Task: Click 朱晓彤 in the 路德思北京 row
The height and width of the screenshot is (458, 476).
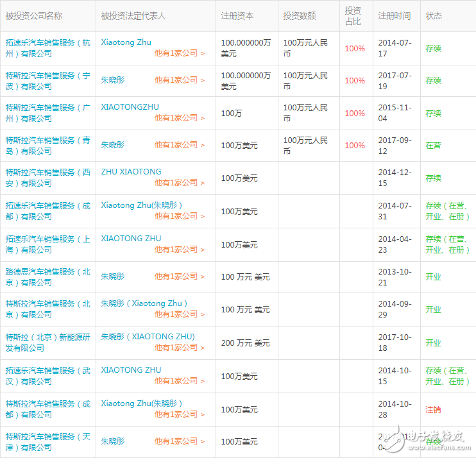Action: [x=113, y=276]
